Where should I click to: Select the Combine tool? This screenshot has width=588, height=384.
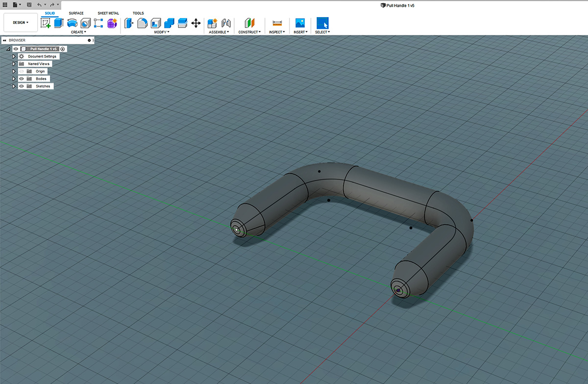point(169,23)
